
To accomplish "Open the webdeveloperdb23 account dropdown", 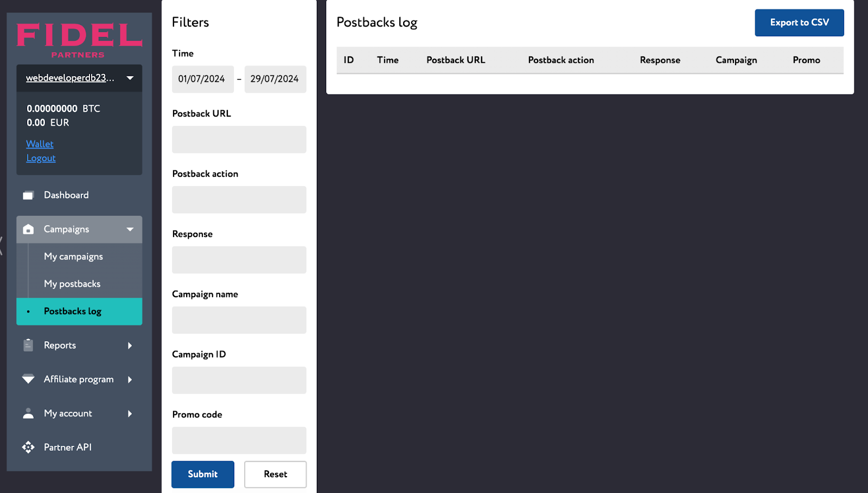I will [x=79, y=78].
